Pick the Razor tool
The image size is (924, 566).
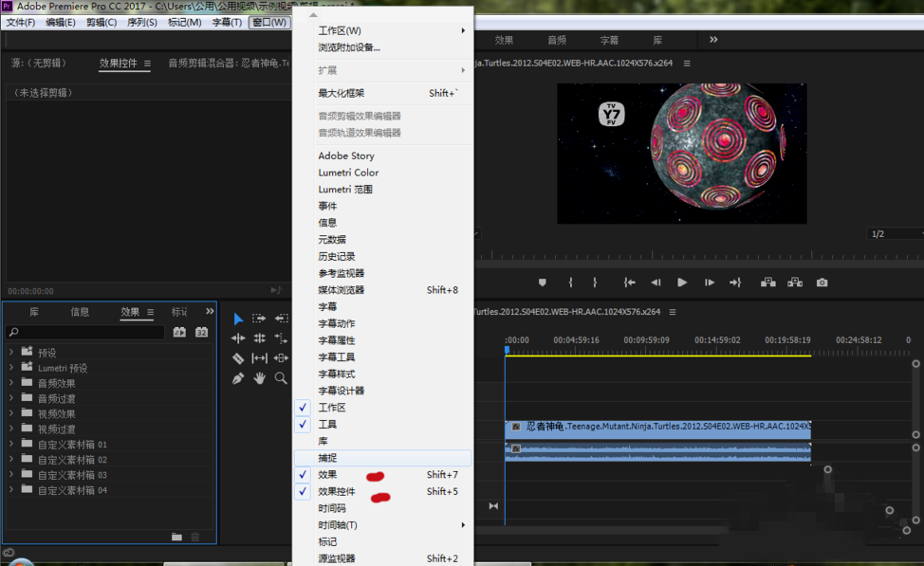pos(238,358)
